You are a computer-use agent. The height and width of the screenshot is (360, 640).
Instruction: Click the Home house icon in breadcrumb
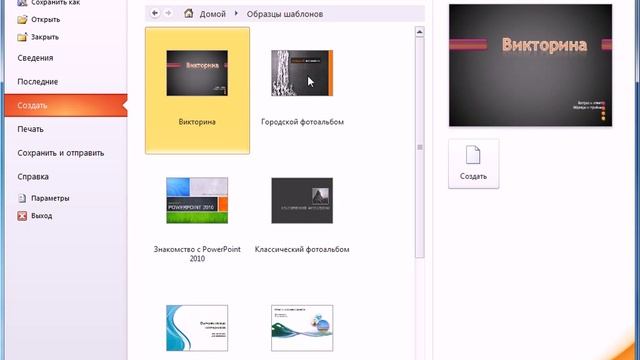[x=188, y=13]
